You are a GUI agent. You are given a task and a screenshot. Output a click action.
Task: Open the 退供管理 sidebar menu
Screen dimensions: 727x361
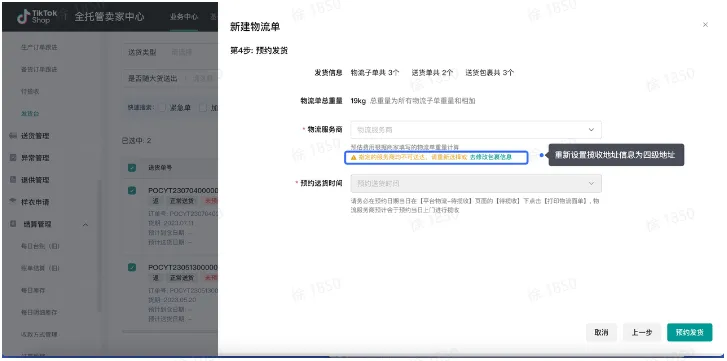pyautogui.click(x=35, y=180)
